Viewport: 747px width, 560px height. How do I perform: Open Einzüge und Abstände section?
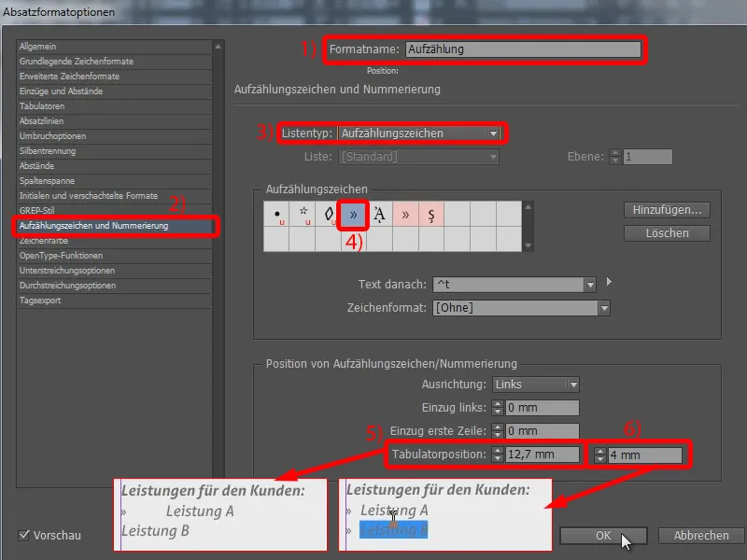click(114, 91)
